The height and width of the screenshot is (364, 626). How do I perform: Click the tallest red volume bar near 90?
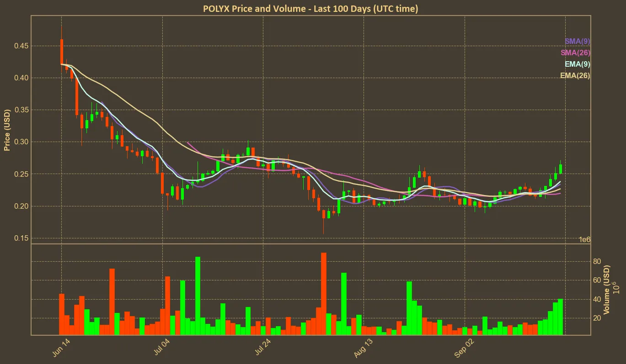click(323, 294)
